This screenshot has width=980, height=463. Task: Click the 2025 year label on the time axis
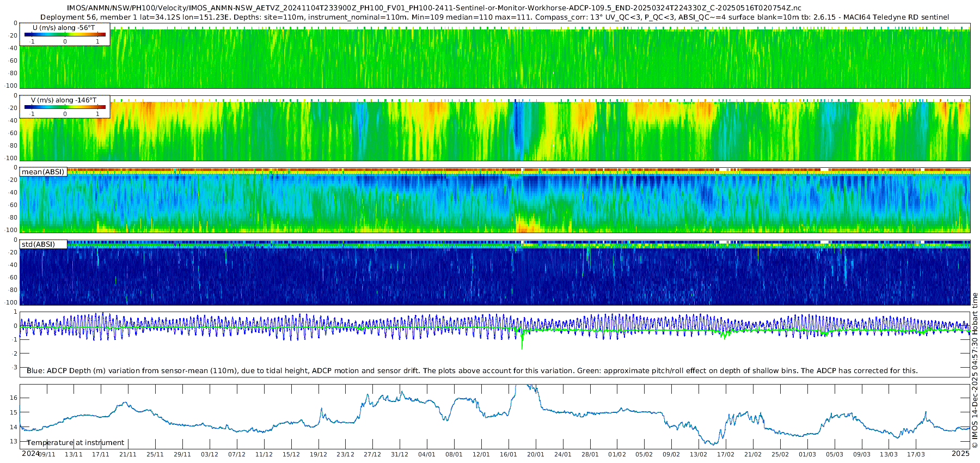pos(960,454)
